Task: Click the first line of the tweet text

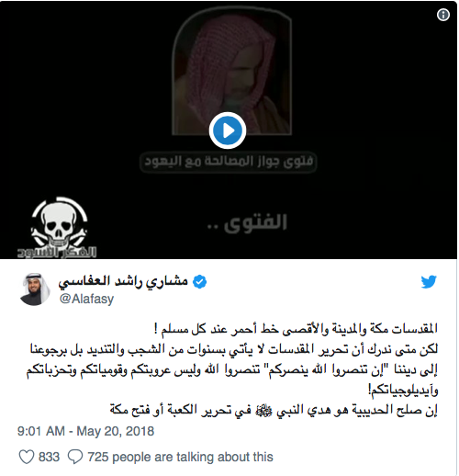Action: [296, 329]
